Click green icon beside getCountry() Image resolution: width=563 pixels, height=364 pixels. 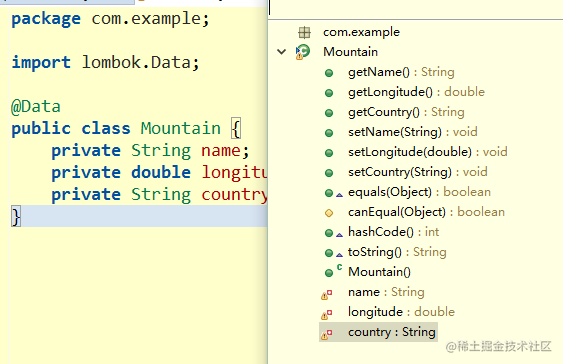click(329, 113)
